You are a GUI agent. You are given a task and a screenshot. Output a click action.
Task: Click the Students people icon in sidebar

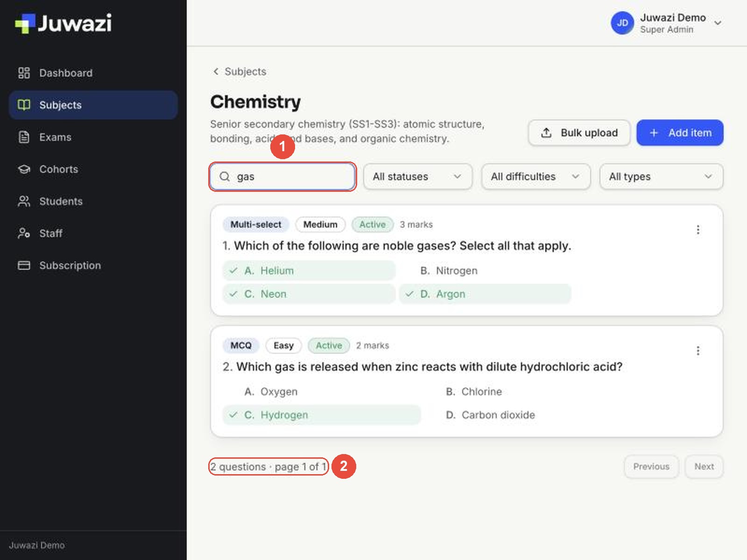pyautogui.click(x=24, y=201)
